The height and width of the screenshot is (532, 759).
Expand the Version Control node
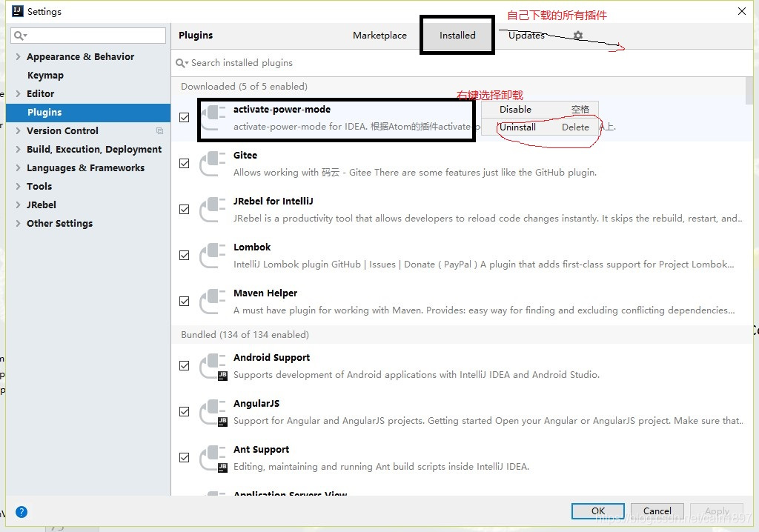(18, 130)
